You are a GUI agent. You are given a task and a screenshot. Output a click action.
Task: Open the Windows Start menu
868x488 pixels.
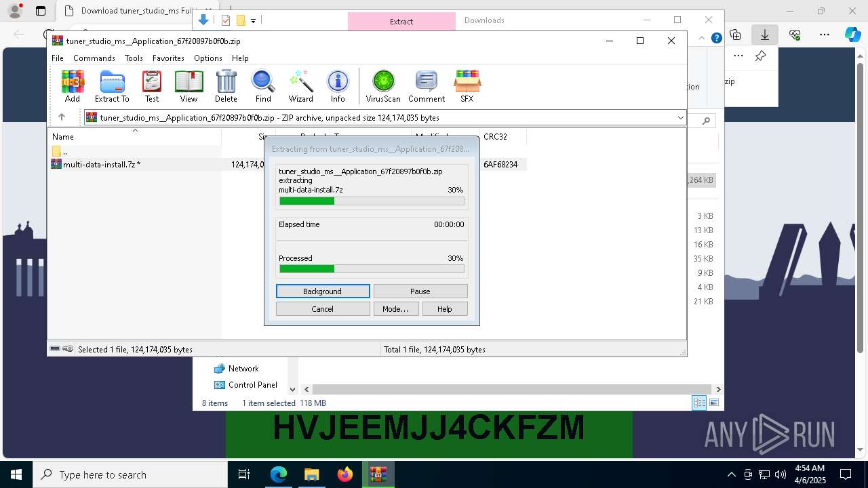click(x=16, y=474)
